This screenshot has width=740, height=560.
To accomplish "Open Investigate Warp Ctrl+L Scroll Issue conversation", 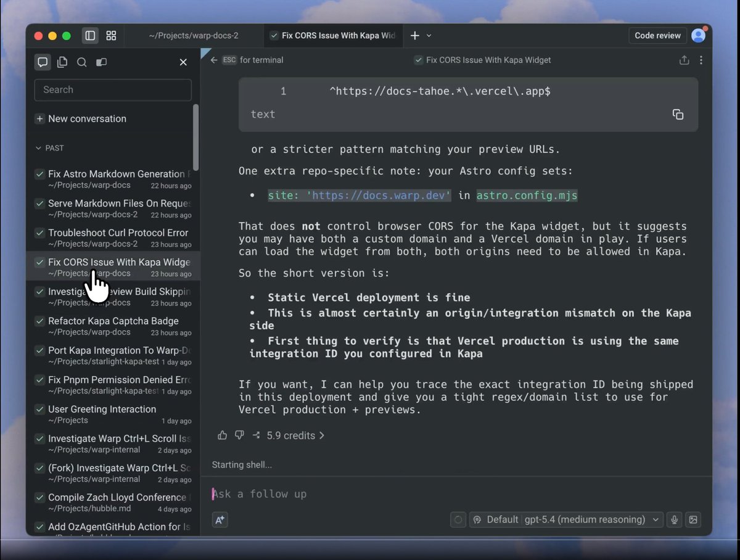I will click(113, 444).
